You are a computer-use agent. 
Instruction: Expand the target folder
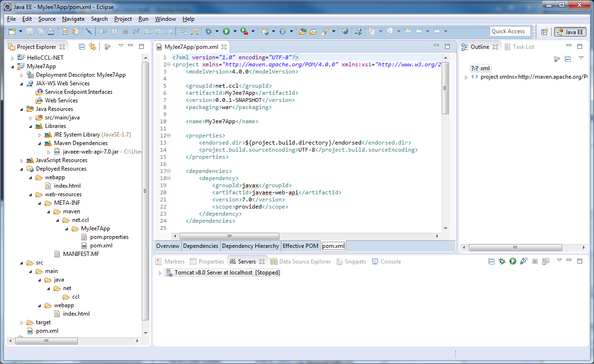point(21,322)
